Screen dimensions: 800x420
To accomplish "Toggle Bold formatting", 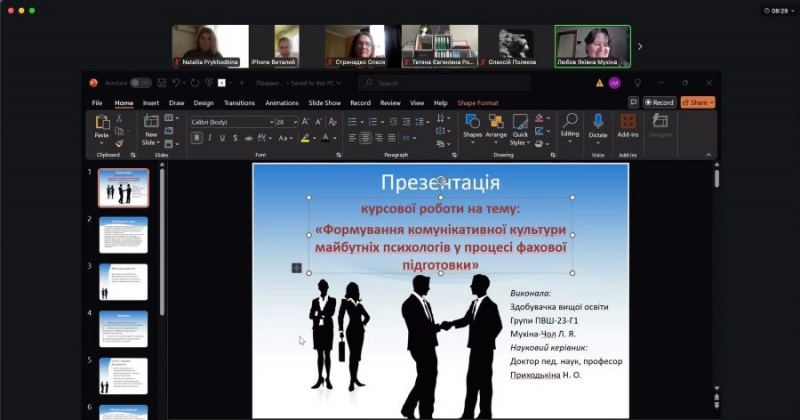I will pos(197,138).
